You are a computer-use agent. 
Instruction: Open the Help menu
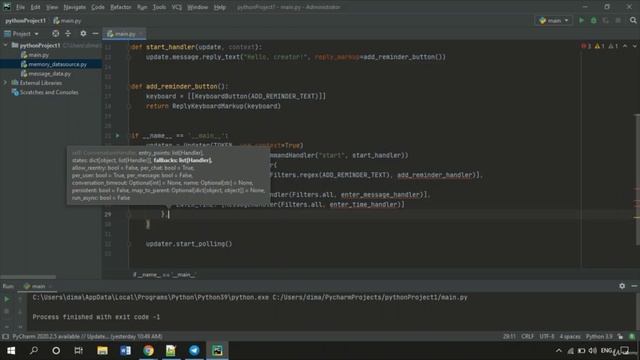[x=220, y=7]
